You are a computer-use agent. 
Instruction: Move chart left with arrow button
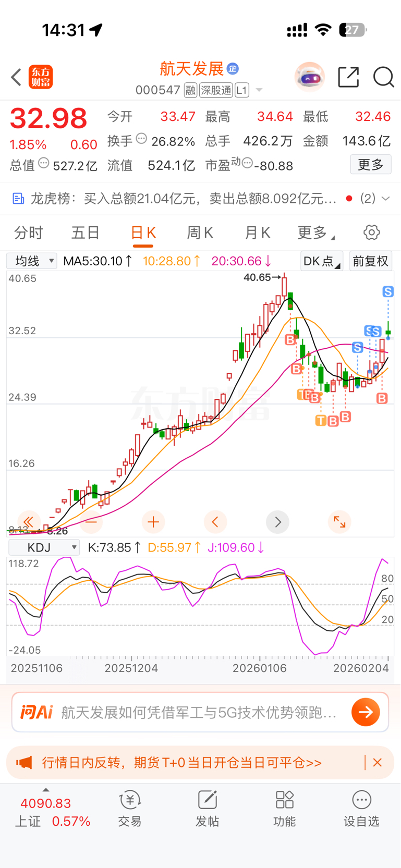tap(215, 522)
